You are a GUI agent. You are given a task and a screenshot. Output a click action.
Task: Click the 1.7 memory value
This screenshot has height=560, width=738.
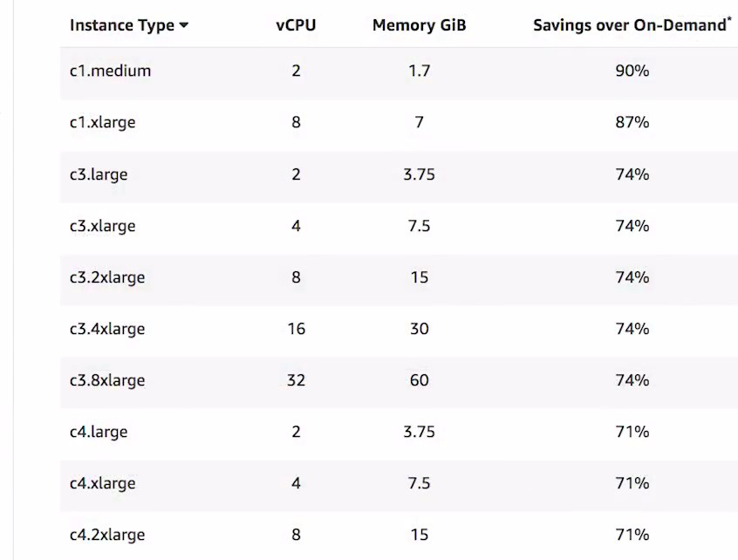tap(419, 71)
